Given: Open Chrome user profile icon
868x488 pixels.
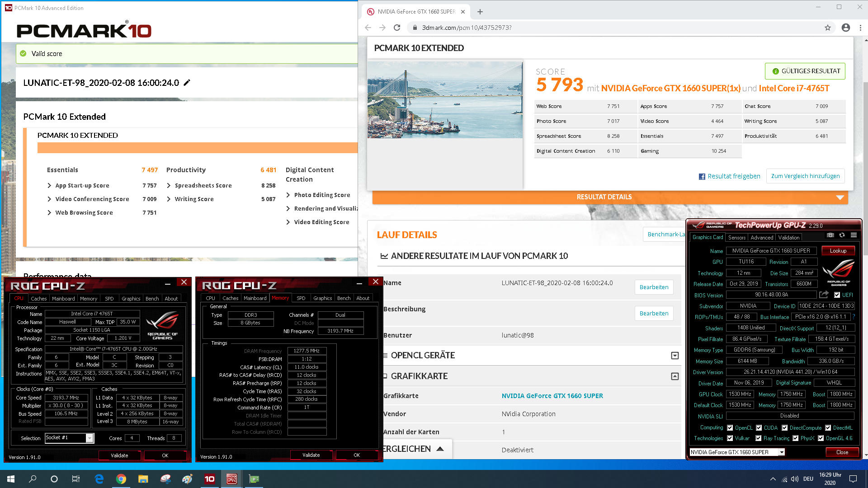Looking at the screenshot, I should pyautogui.click(x=846, y=28).
